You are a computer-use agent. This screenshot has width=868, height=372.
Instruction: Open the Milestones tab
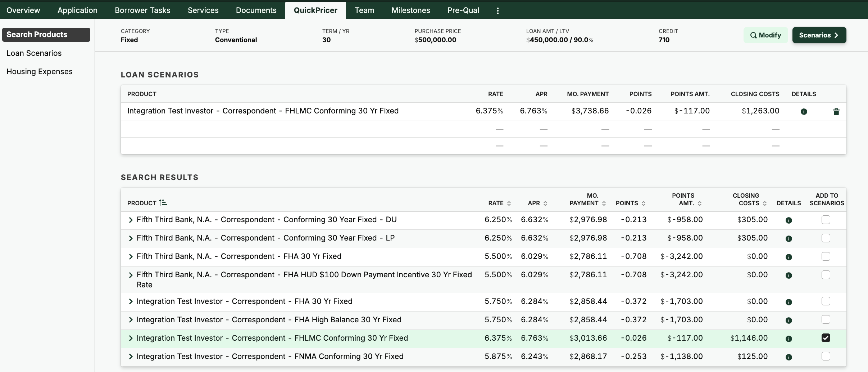410,10
